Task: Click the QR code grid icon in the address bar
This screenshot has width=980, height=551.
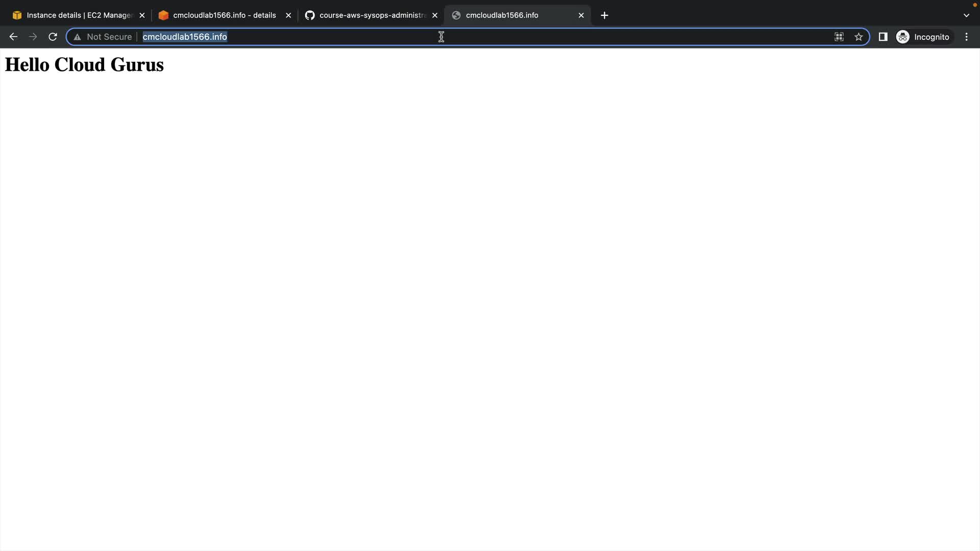Action: point(839,37)
